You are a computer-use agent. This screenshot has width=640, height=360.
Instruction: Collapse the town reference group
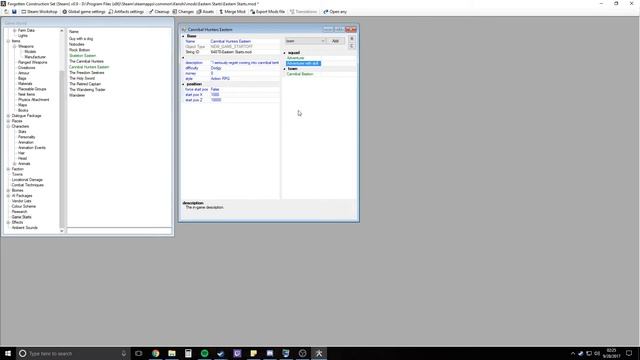tap(285, 69)
